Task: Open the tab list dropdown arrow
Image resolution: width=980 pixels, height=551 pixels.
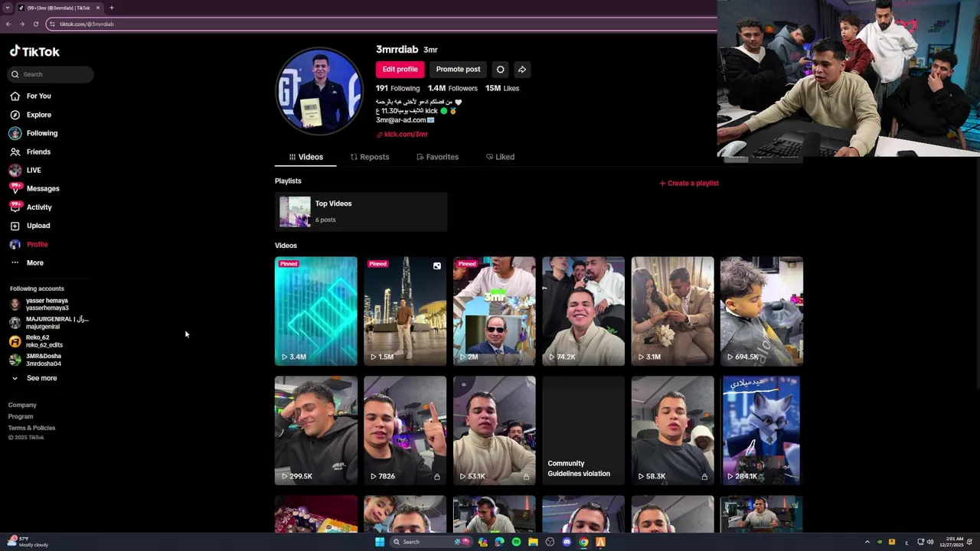Action: click(7, 8)
